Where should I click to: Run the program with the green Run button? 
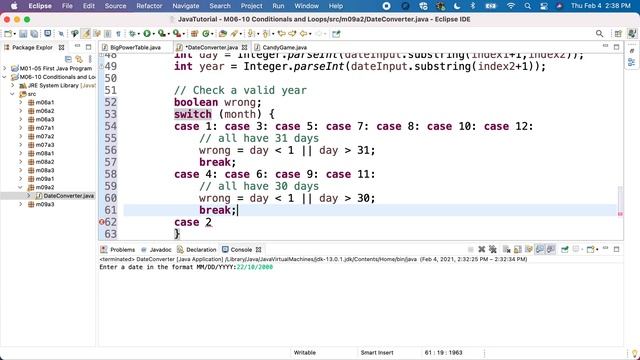[x=147, y=33]
